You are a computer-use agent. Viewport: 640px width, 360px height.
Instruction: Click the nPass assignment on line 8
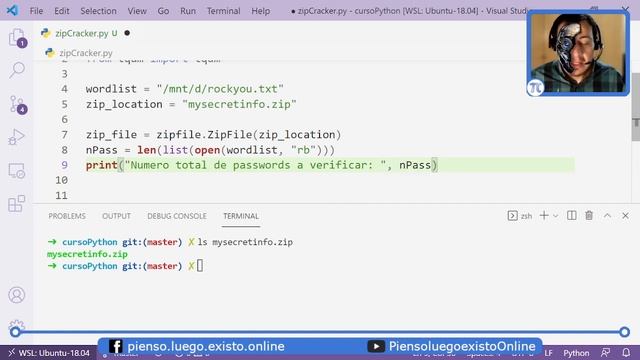click(x=210, y=150)
